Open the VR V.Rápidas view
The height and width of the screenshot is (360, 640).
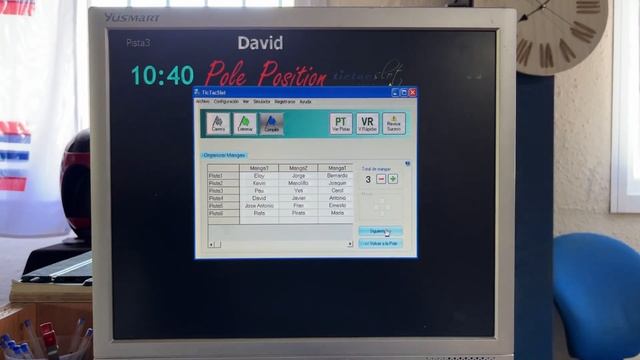367,124
